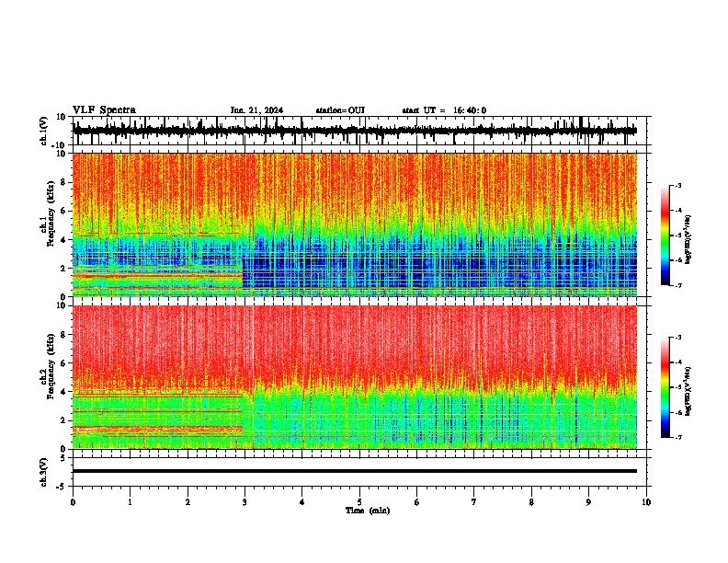Click the "6" kHz tick on ch.1 spectrogram
Screen dimensions: 728x563
(63, 211)
